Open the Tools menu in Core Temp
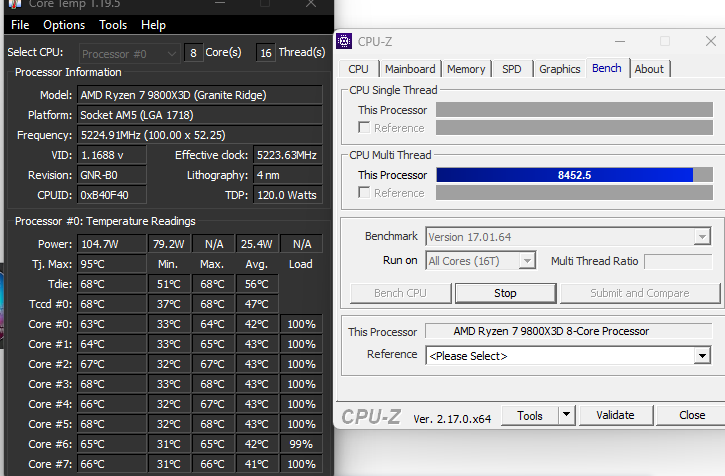 click(x=113, y=25)
